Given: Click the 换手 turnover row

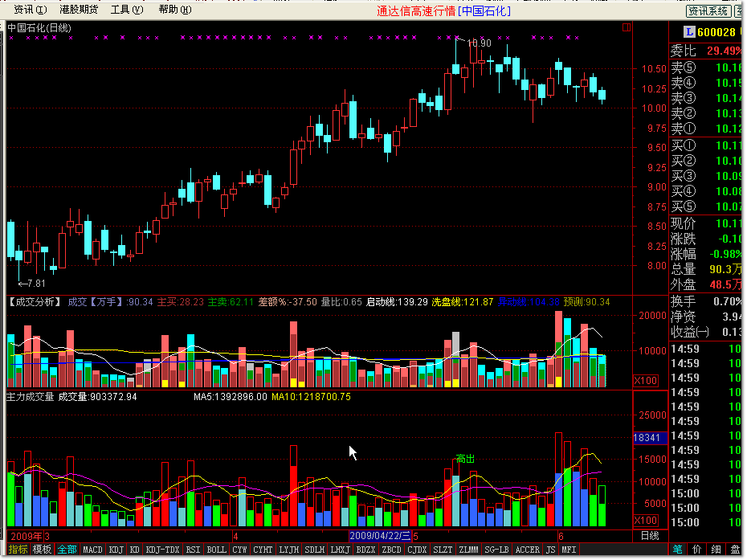Looking at the screenshot, I should pos(706,301).
